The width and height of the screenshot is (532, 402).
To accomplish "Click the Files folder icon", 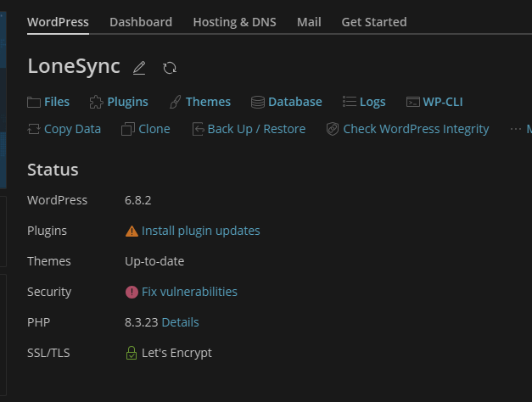I will click(x=34, y=102).
